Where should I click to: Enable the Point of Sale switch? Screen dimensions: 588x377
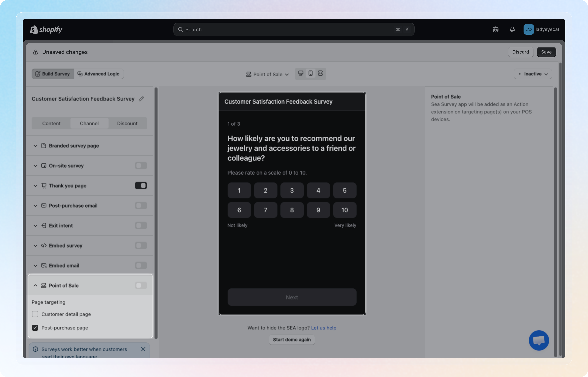(141, 285)
